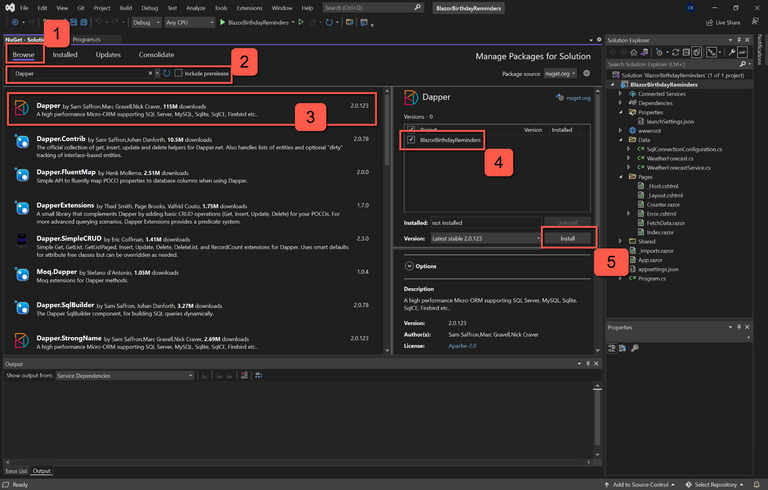
Task: Open package source settings gear icon
Action: [586, 73]
